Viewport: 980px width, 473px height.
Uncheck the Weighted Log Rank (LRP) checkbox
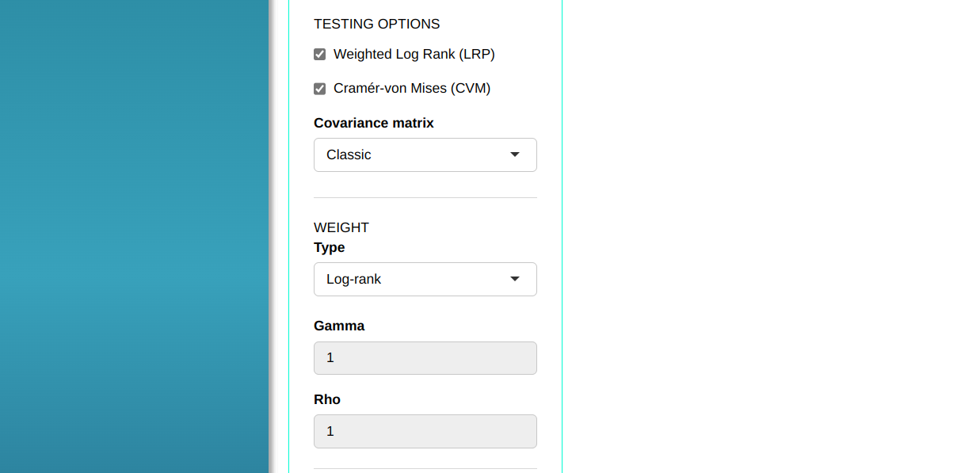click(320, 55)
